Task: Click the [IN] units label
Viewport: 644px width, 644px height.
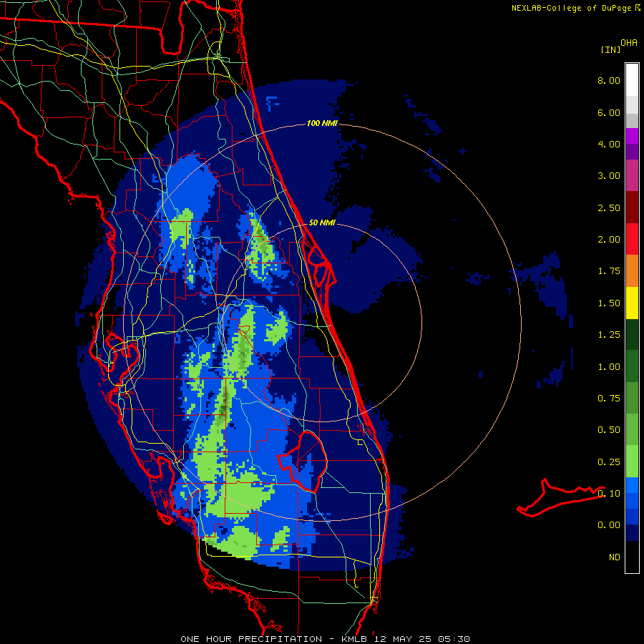Action: [x=610, y=49]
